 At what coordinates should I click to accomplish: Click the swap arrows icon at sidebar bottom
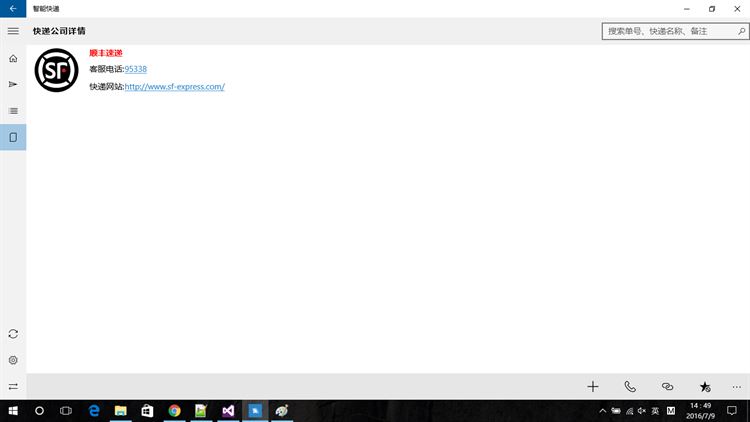tap(13, 386)
